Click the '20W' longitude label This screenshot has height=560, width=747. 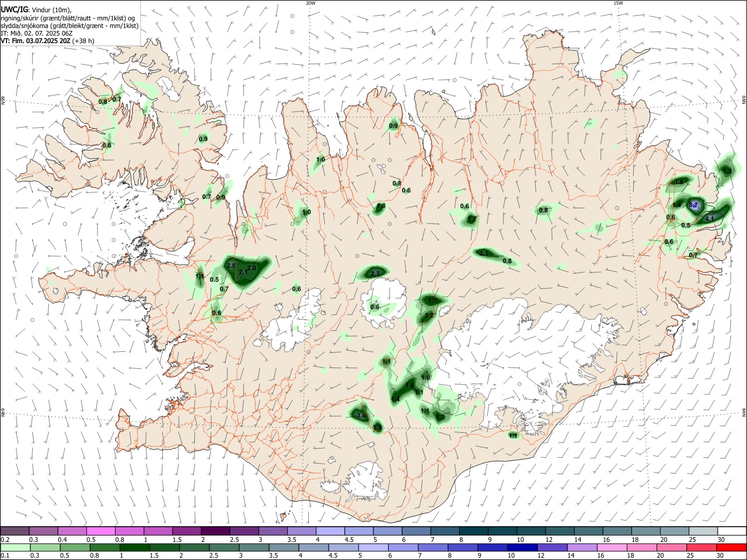pyautogui.click(x=310, y=3)
